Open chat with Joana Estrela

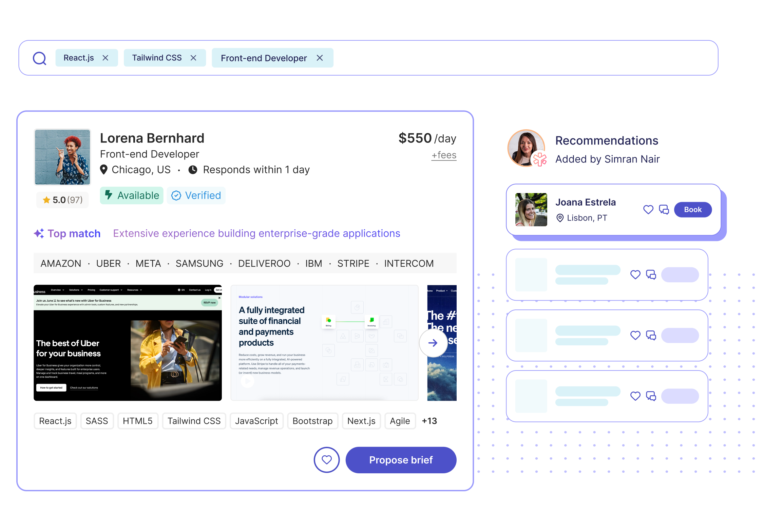[x=664, y=210]
